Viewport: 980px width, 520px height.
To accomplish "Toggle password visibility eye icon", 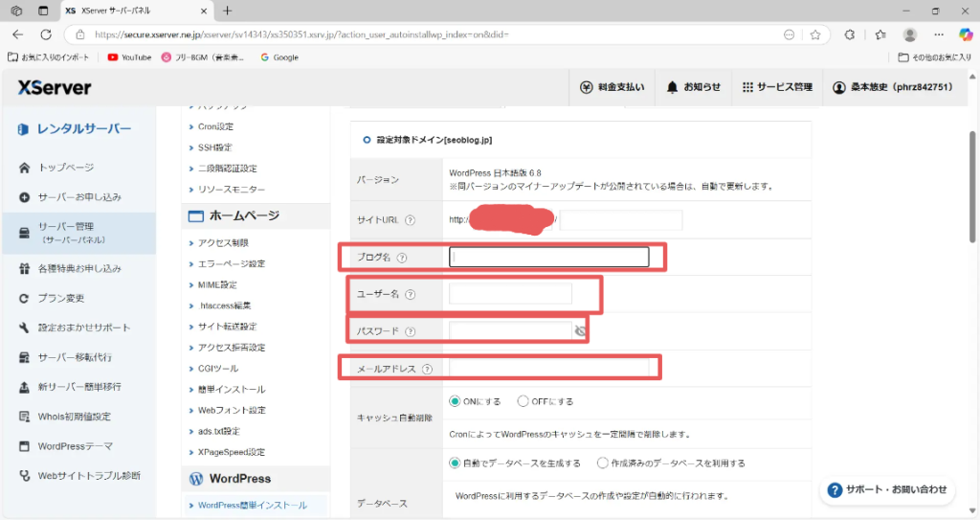I will click(x=581, y=331).
